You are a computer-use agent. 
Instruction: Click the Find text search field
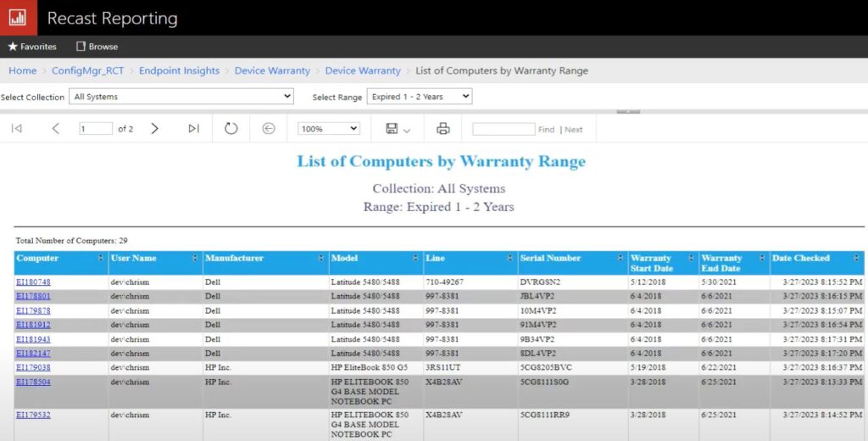[504, 130]
